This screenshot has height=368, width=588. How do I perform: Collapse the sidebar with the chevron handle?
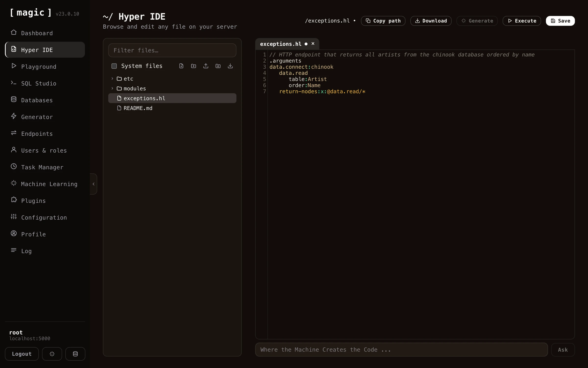(x=93, y=184)
